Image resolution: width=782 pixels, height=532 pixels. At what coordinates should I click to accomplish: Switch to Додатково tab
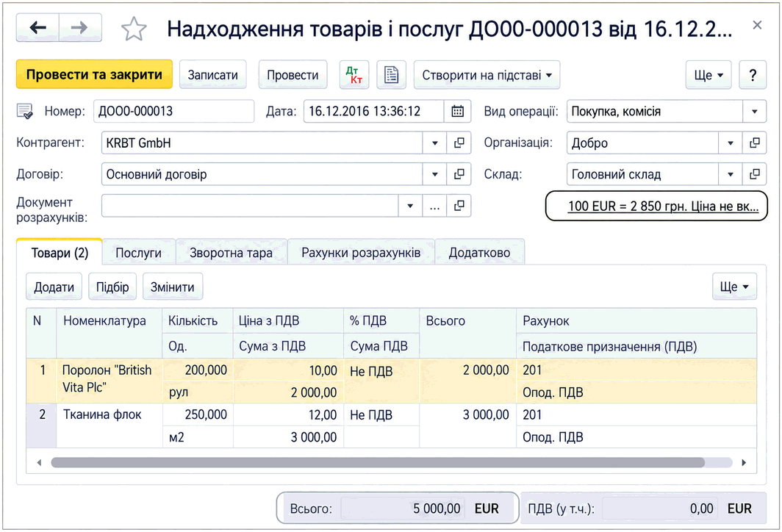point(479,253)
